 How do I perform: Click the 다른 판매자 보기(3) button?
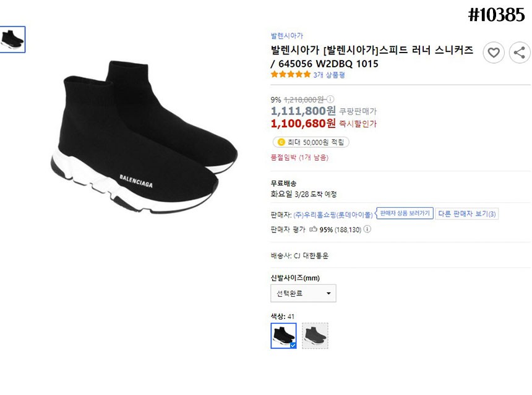point(467,214)
